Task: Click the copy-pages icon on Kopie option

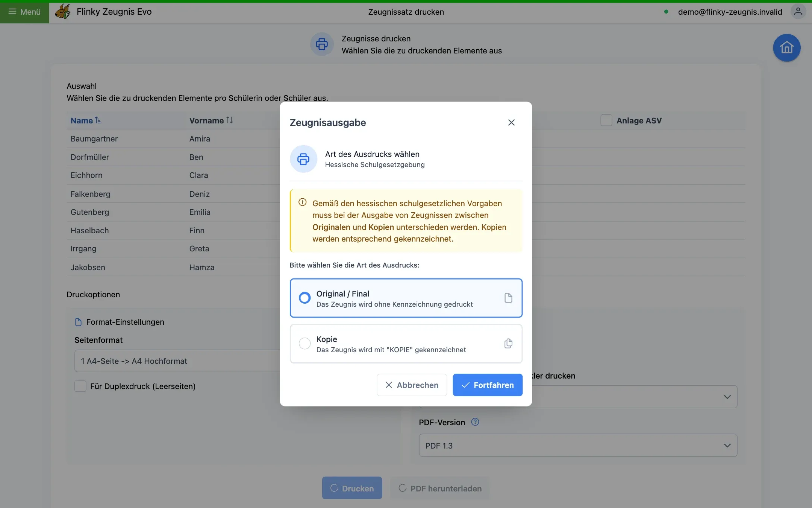Action: [508, 344]
